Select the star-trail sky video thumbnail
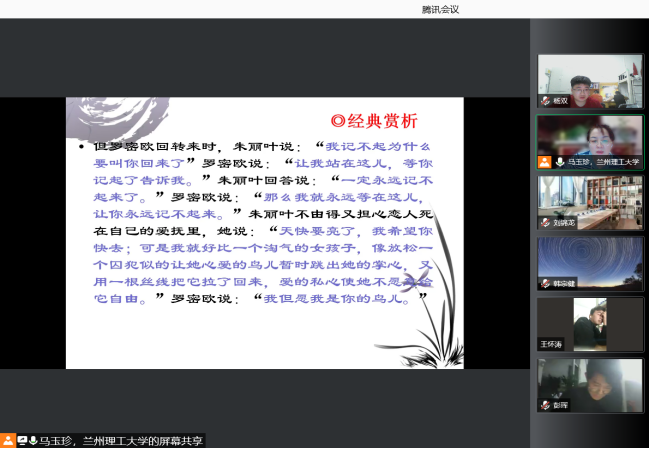The height and width of the screenshot is (449, 649). coord(590,264)
